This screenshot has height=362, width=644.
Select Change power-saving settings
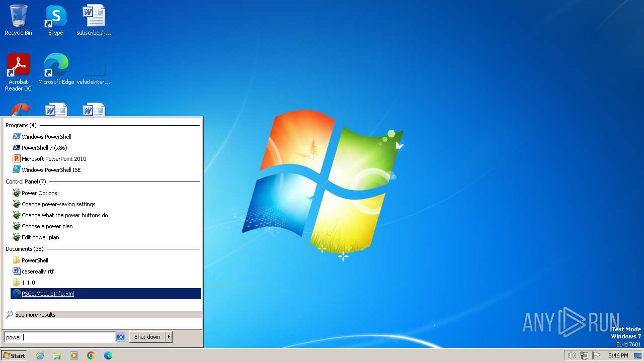pos(106,204)
